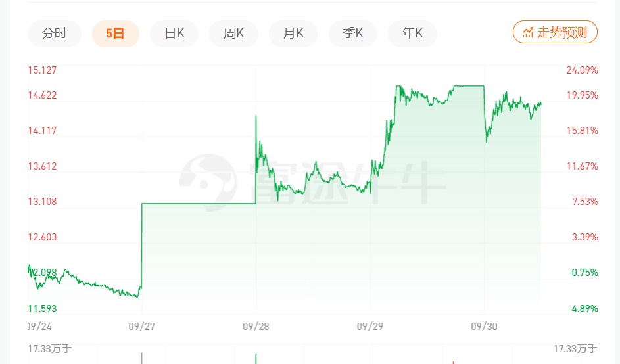Click the 15.127 top price label
This screenshot has height=364, width=620.
[42, 71]
